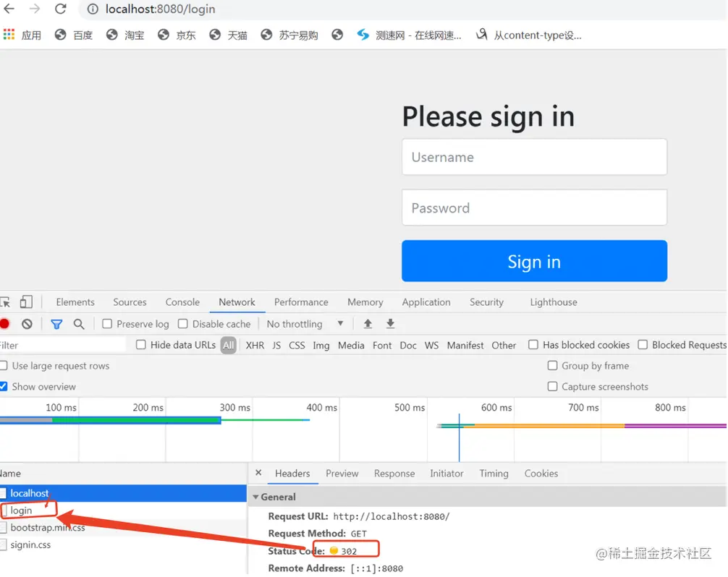Image resolution: width=728 pixels, height=577 pixels.
Task: Clear the network log
Action: pyautogui.click(x=27, y=324)
